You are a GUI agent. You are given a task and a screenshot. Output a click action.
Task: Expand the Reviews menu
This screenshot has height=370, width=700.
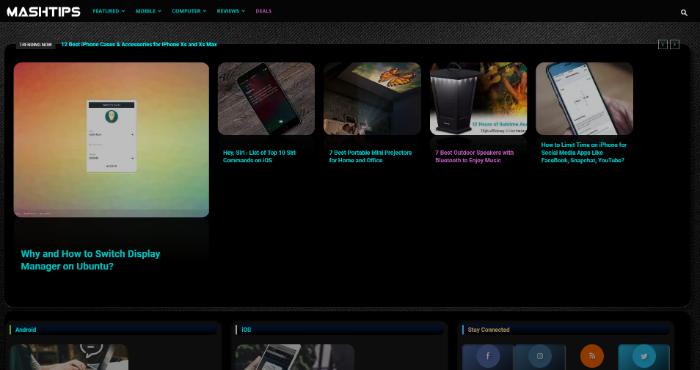pos(231,11)
